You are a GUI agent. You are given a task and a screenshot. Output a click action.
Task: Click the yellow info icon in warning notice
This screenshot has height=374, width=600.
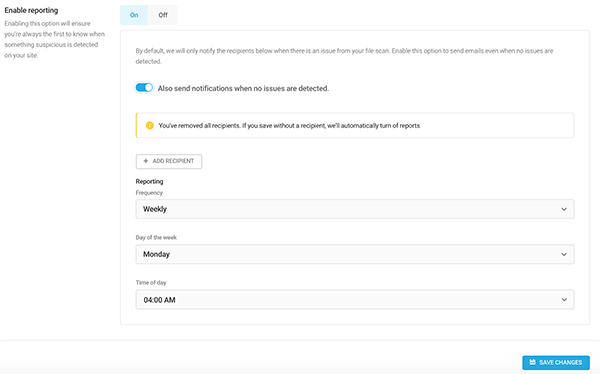point(150,126)
